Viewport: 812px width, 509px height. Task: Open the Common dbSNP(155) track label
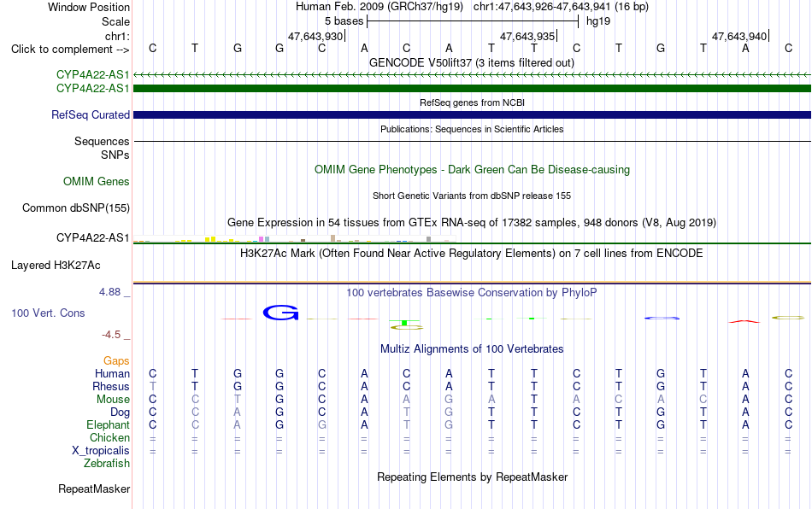[75, 208]
